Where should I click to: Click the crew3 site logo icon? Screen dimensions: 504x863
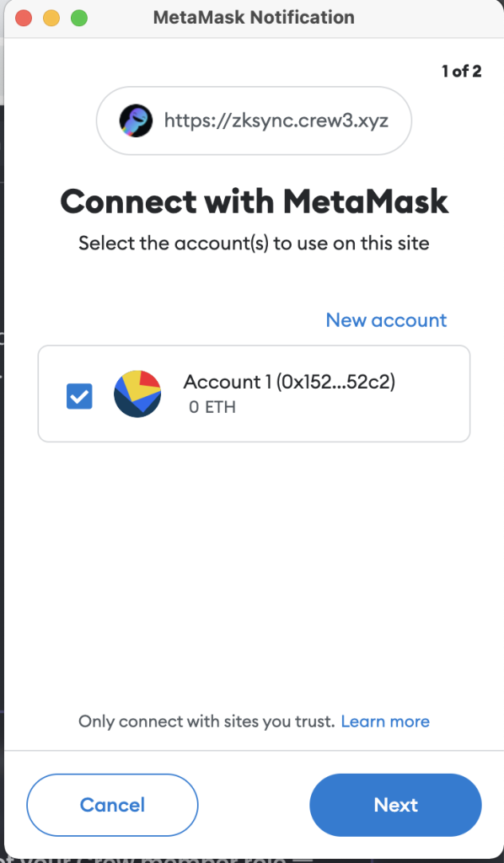136,121
